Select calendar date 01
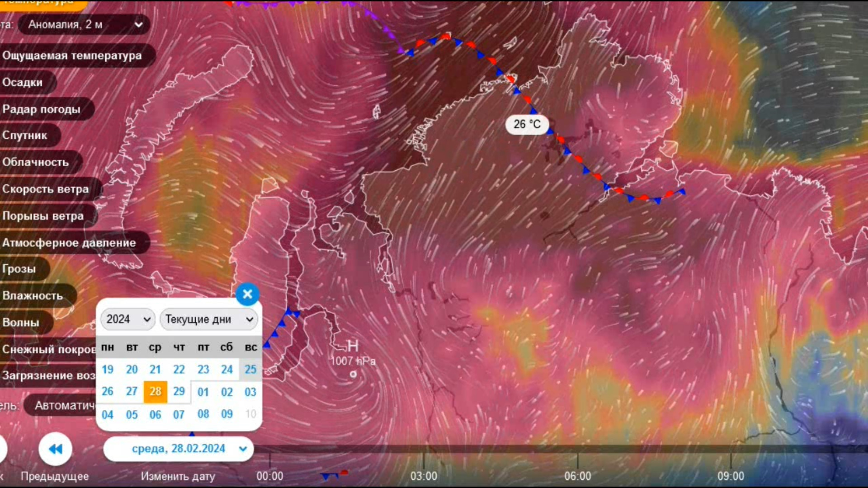 (203, 392)
